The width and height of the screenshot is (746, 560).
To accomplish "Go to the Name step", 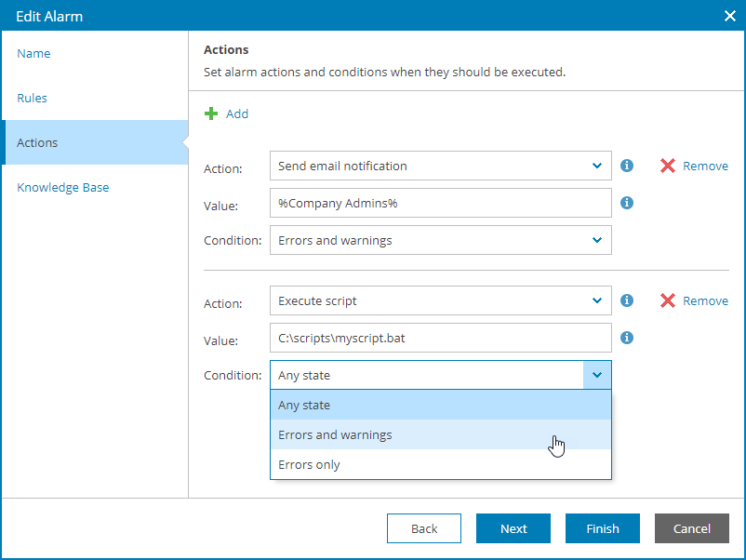I will pos(34,53).
